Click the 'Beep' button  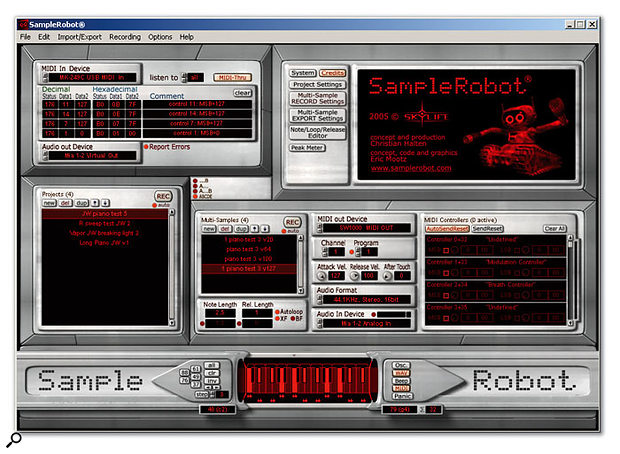(x=401, y=380)
